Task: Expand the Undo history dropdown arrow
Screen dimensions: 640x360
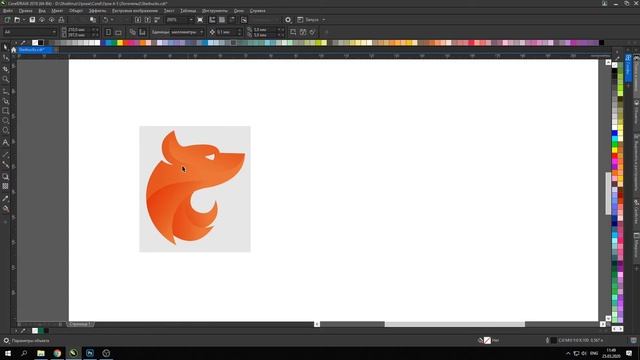Action: coord(112,20)
